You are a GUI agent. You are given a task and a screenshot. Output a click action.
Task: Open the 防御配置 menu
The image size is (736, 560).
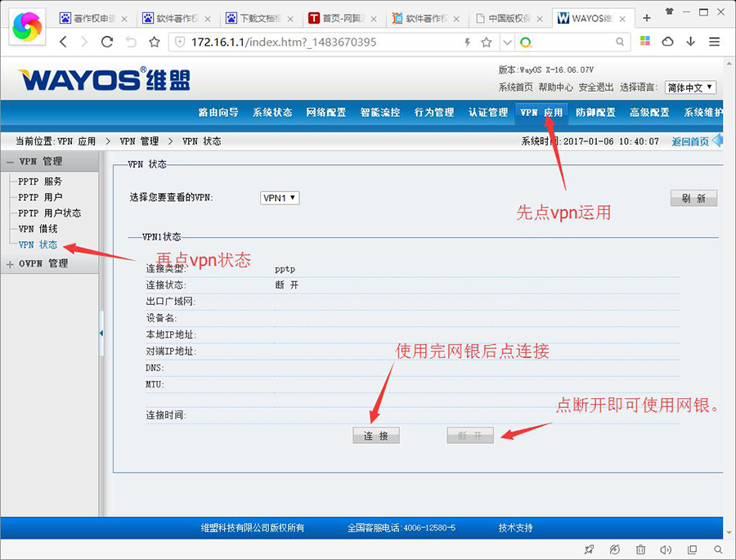point(595,113)
